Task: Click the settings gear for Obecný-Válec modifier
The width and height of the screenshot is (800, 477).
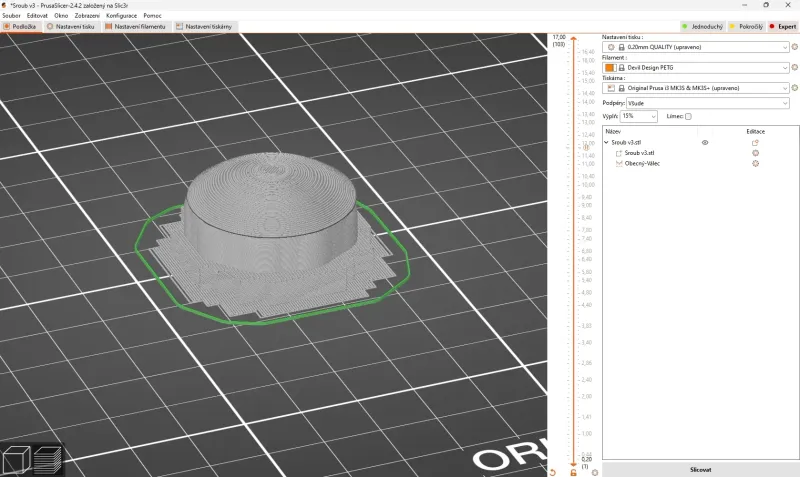Action: pyautogui.click(x=756, y=163)
